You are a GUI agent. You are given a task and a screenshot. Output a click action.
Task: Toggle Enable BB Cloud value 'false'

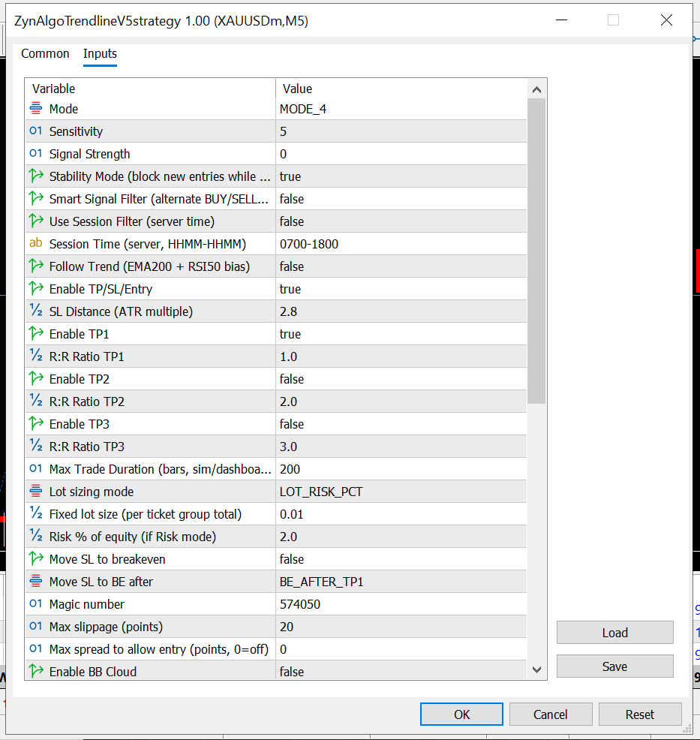[401, 672]
